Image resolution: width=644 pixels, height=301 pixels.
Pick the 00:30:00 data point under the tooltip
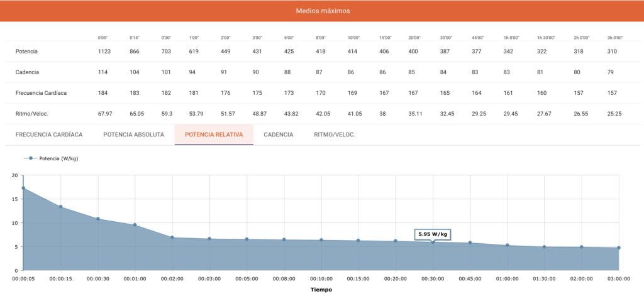tap(433, 242)
